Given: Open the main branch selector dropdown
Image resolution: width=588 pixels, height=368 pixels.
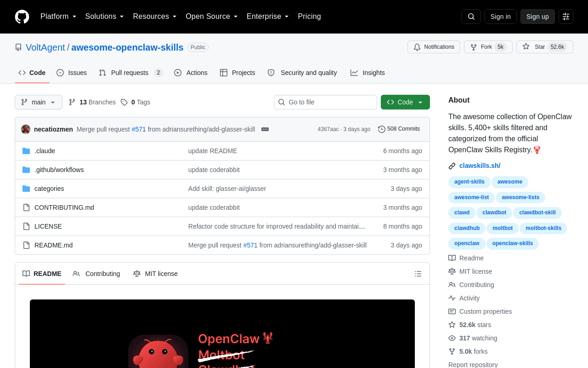Looking at the screenshot, I should pyautogui.click(x=39, y=102).
